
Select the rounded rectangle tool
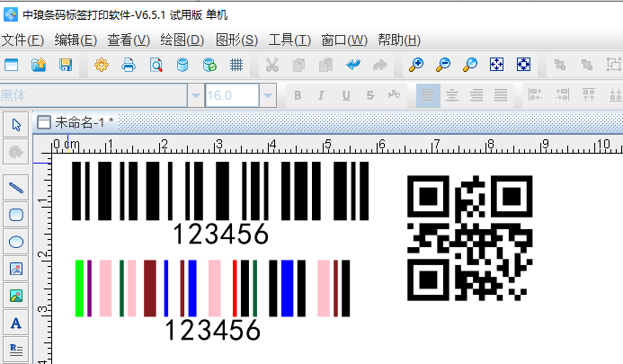(x=15, y=214)
